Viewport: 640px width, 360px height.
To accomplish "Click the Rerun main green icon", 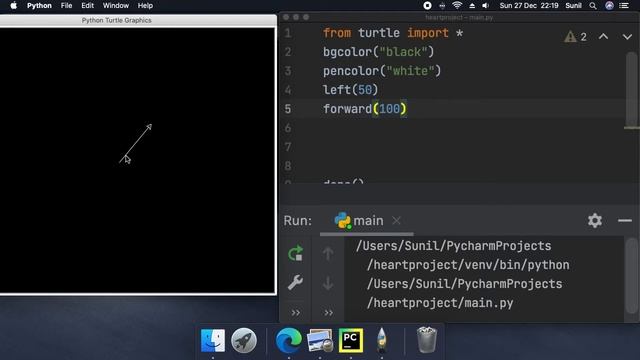I will point(295,253).
